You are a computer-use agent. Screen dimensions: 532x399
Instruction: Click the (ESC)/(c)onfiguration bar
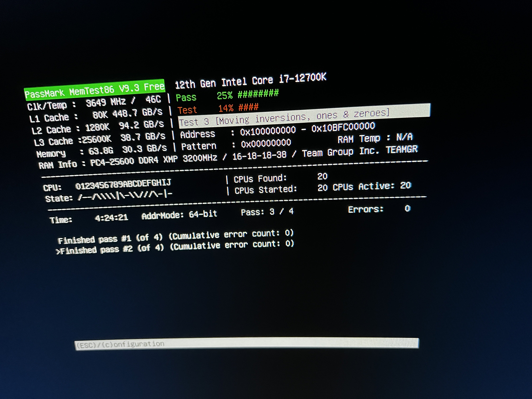point(247,344)
